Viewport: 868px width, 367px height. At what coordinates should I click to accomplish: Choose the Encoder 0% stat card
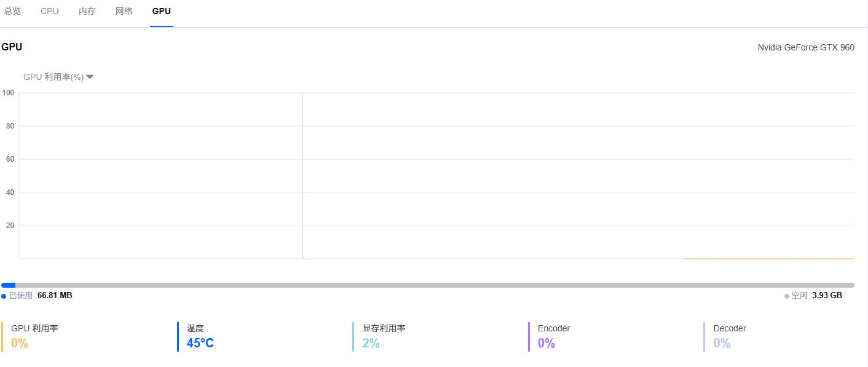point(553,336)
